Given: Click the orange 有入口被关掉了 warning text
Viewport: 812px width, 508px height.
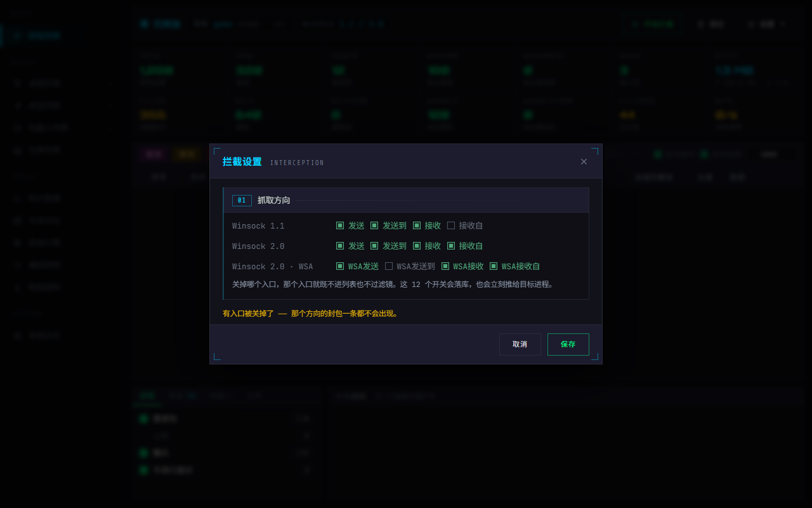Looking at the screenshot, I should [x=311, y=314].
